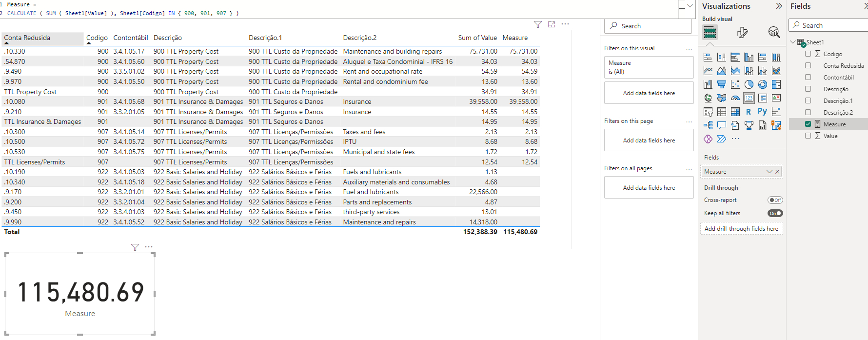Insert an R script visual
This screenshot has width=868, height=340.
click(x=749, y=112)
